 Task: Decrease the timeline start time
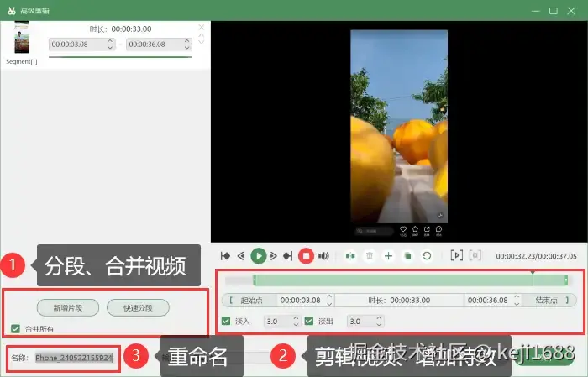point(329,304)
